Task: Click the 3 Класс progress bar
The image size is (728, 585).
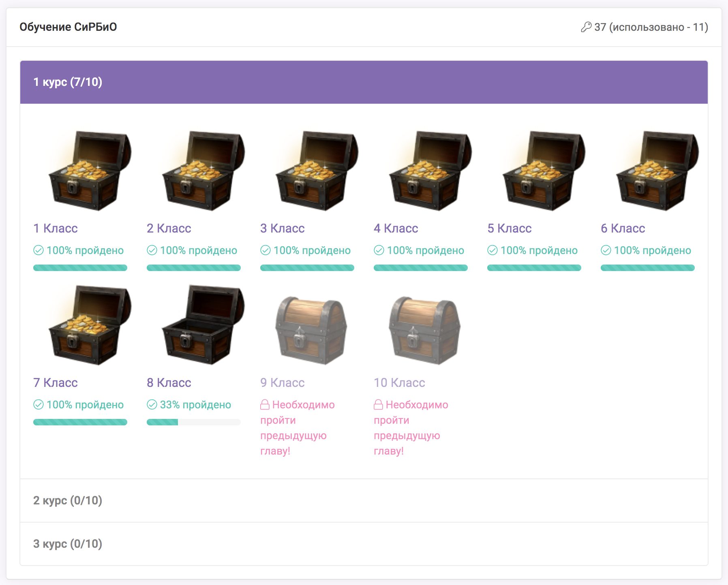Action: pos(307,268)
